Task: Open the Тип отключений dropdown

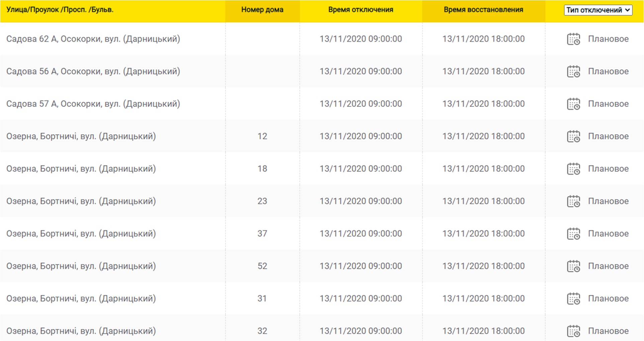Action: point(598,10)
